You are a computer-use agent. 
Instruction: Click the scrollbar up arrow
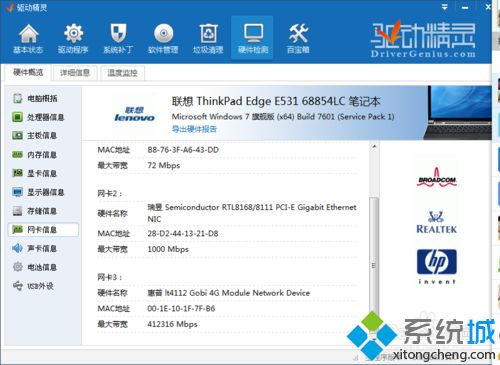click(x=374, y=146)
